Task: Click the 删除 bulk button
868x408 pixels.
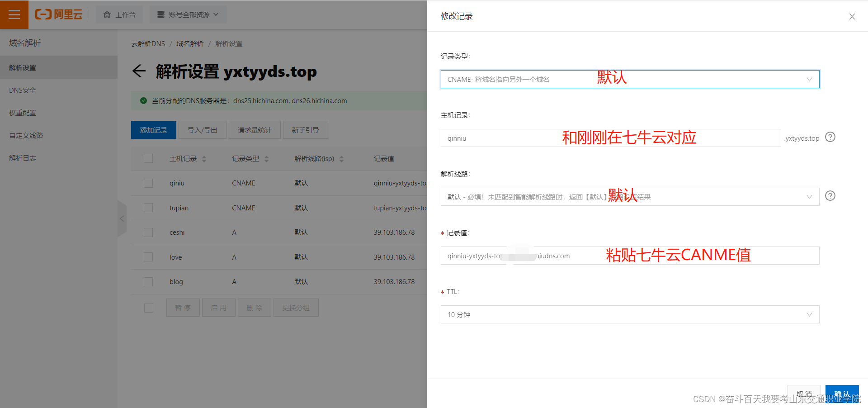Action: click(x=255, y=308)
